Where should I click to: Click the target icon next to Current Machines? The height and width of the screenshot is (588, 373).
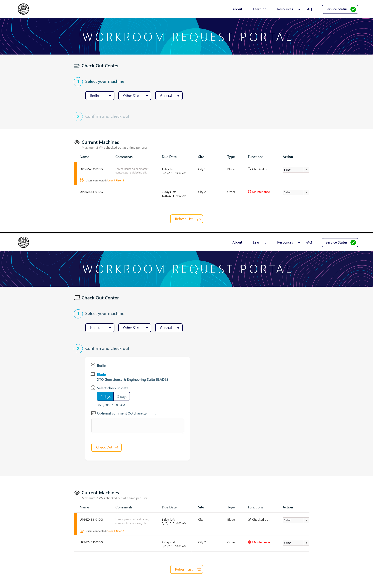pos(77,142)
